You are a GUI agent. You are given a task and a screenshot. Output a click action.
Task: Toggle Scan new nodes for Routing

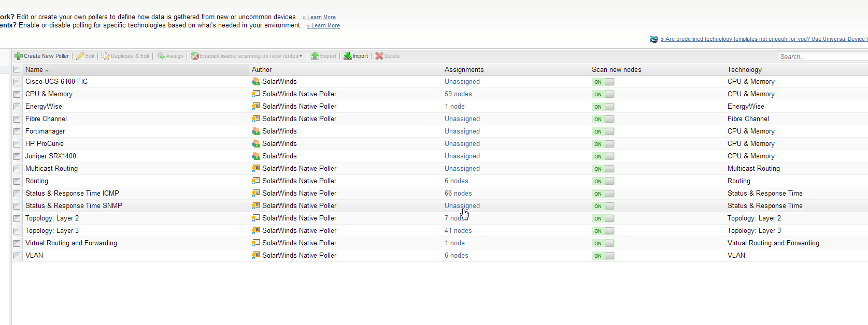[603, 181]
